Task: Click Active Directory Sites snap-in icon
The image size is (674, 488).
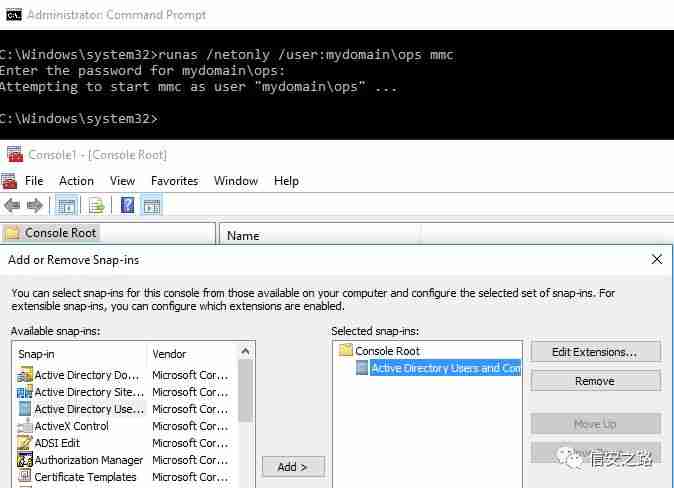Action: (x=25, y=392)
